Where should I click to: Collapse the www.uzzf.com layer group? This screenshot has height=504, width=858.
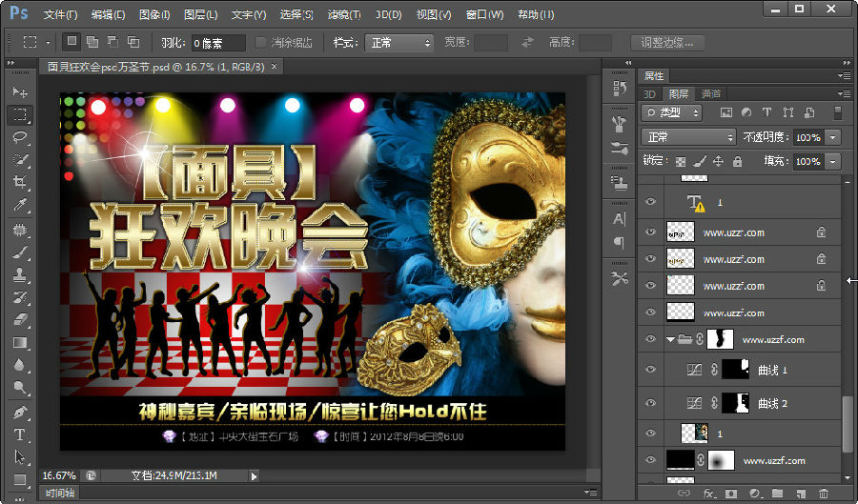(x=670, y=339)
